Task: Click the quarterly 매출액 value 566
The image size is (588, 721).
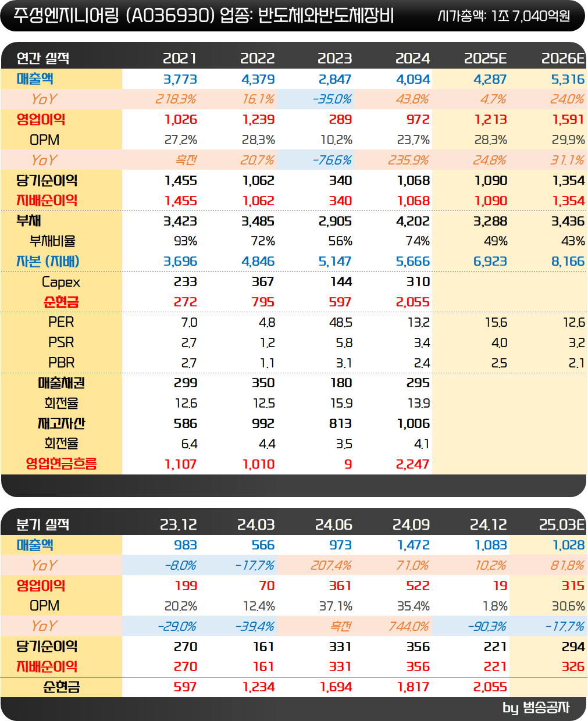Action: click(x=263, y=545)
